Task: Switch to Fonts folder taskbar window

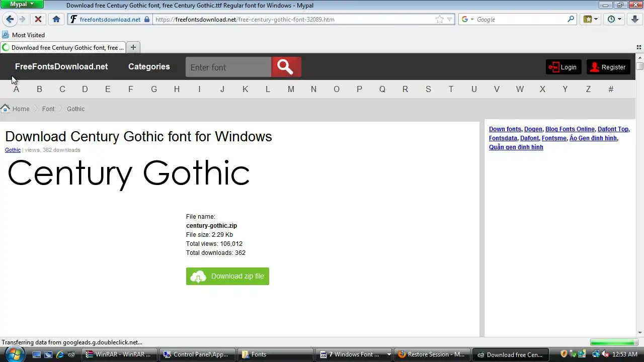Action: [275, 354]
